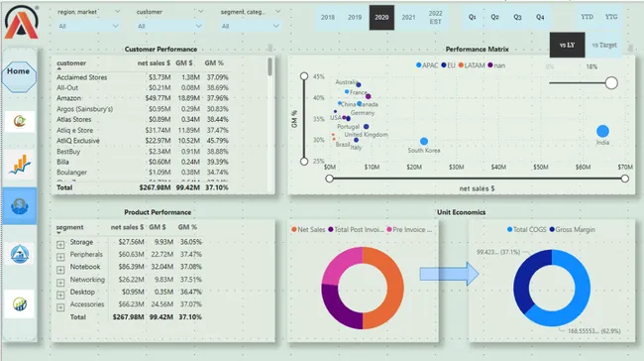Open the highlighted blue dollar globe sidebar icon
Viewport: 644px width, 361px height.
click(x=19, y=205)
